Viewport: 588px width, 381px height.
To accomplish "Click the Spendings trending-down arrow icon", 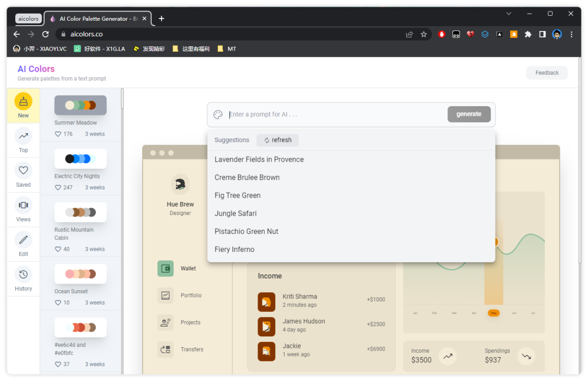I will pos(526,357).
